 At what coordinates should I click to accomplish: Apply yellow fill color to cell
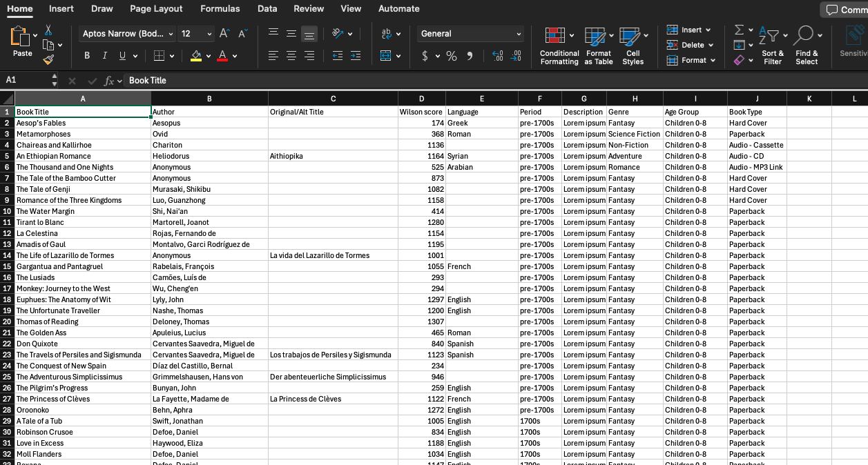(x=196, y=56)
